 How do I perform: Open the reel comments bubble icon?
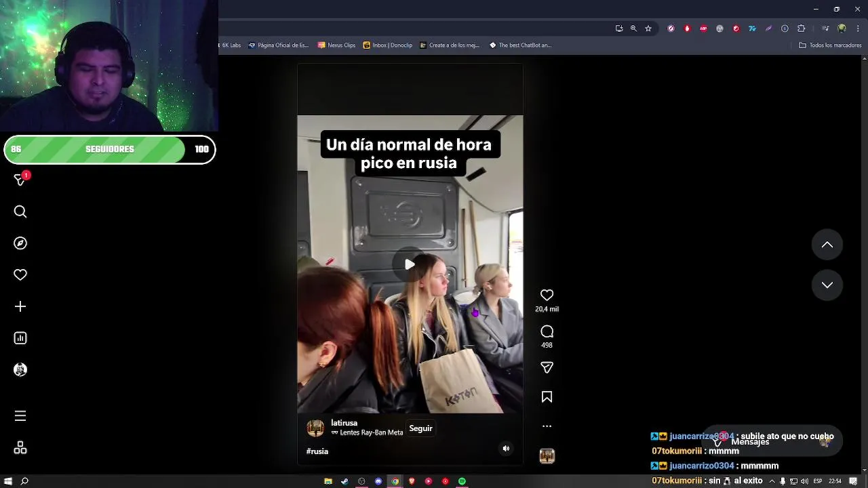click(547, 331)
